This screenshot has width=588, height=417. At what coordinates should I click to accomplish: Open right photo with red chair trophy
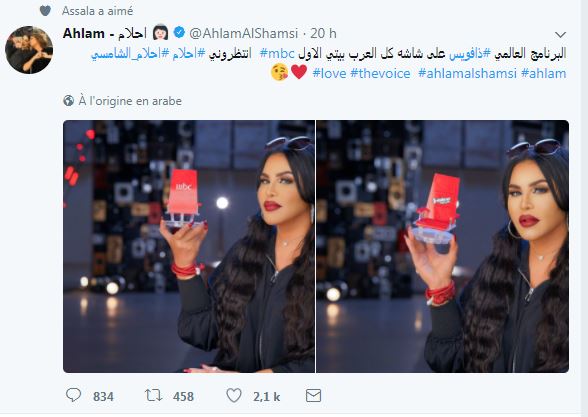pos(442,246)
